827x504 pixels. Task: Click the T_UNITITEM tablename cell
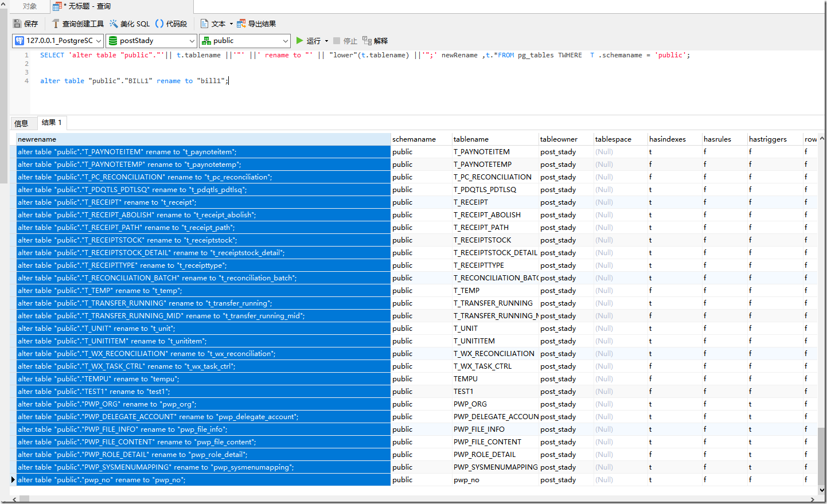(495, 341)
